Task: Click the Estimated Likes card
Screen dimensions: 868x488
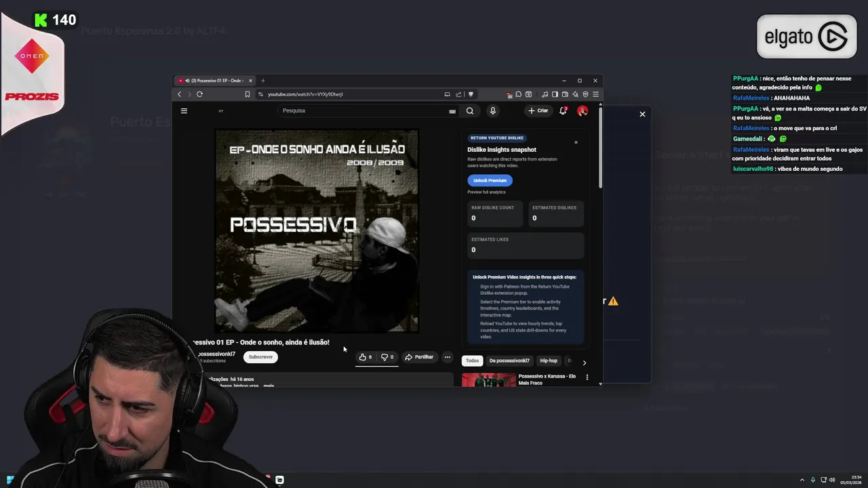Action: coord(526,245)
